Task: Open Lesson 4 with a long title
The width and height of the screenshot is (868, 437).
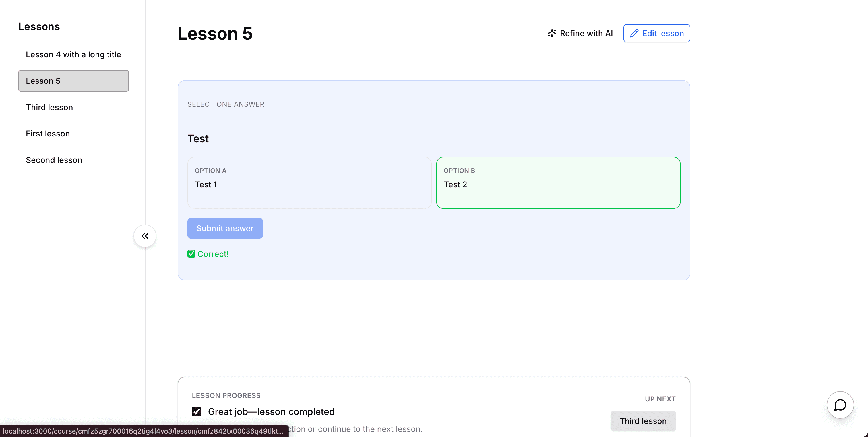Action: tap(73, 54)
